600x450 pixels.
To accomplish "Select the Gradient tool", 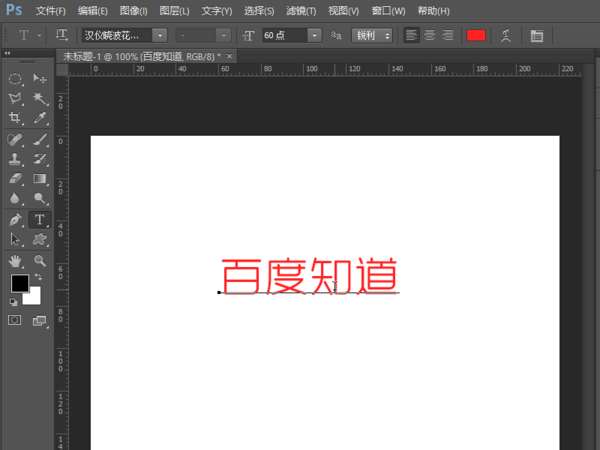I will click(40, 179).
